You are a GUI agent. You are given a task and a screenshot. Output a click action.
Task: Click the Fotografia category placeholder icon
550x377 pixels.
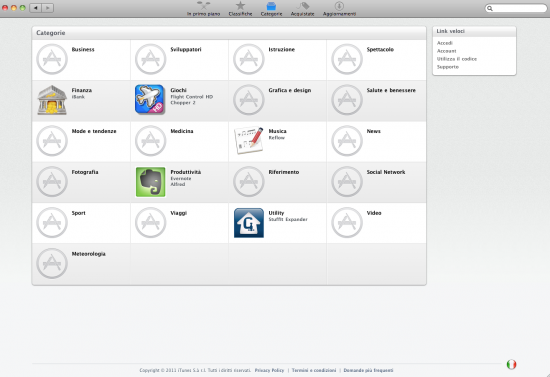click(x=52, y=182)
